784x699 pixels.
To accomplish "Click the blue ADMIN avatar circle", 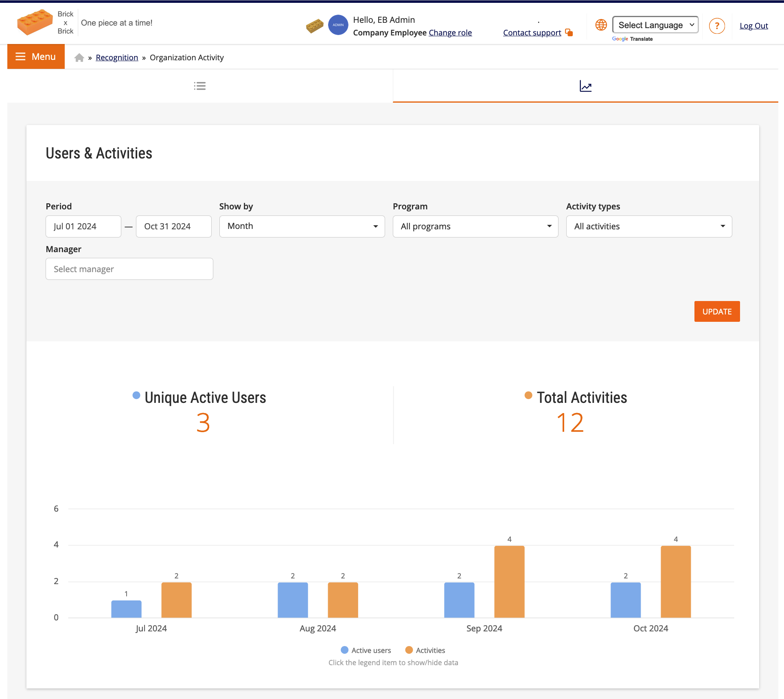I will (338, 25).
